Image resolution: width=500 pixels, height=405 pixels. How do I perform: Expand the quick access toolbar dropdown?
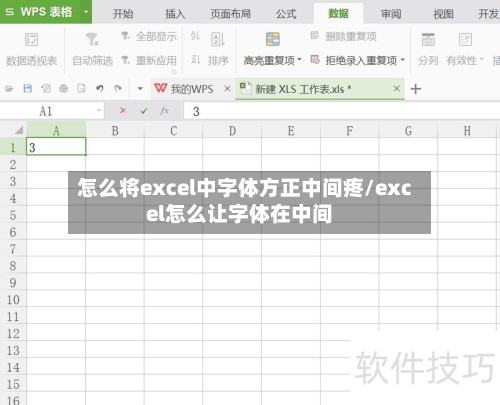click(x=140, y=89)
